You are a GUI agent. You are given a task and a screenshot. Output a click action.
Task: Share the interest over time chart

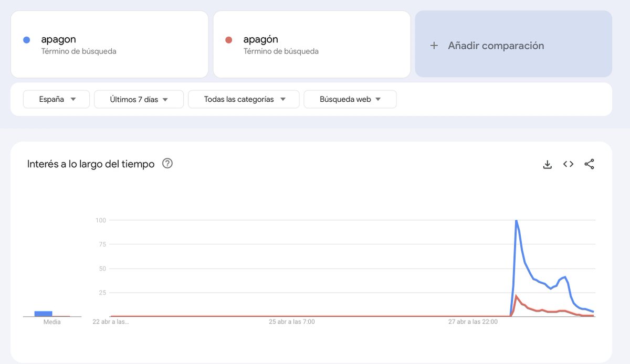[589, 164]
